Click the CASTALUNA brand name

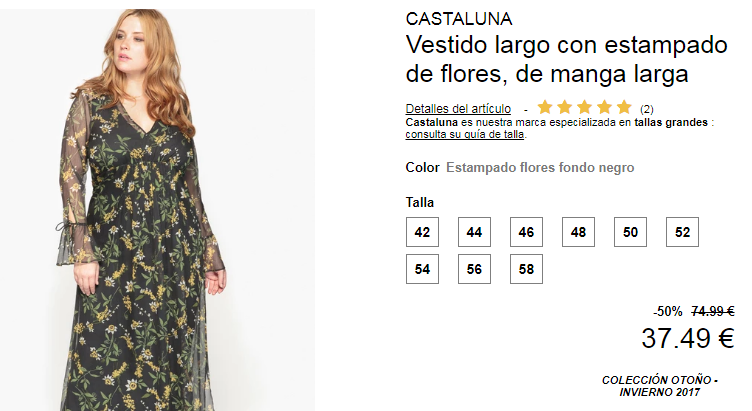pos(459,19)
